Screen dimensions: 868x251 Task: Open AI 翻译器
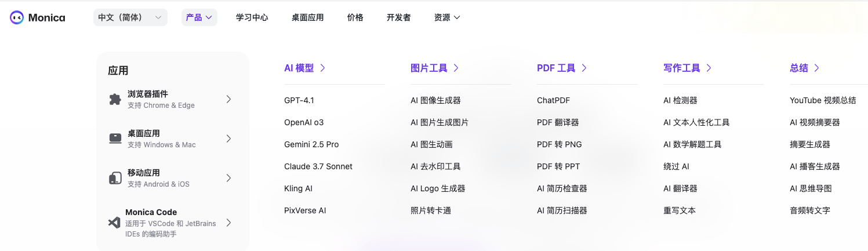pos(680,188)
